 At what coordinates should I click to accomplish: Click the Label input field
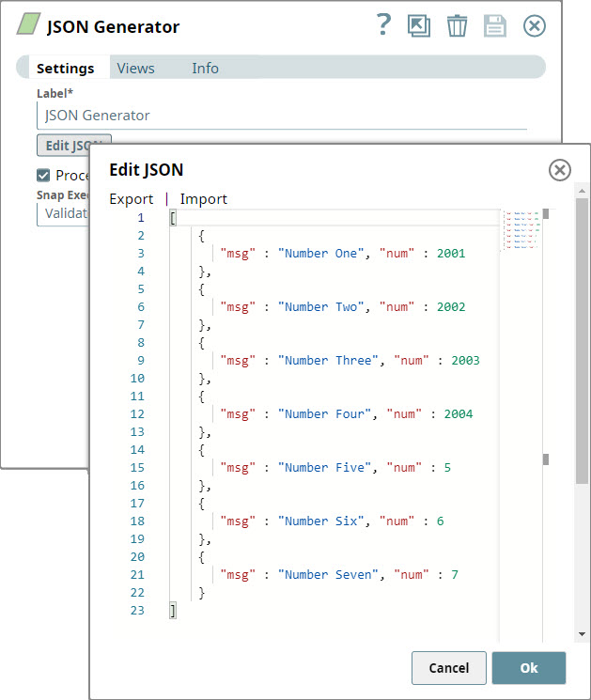point(281,116)
